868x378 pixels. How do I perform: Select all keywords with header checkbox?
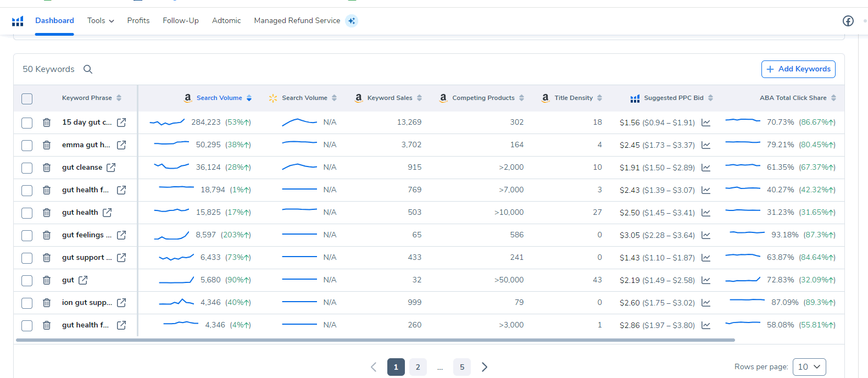[27, 99]
